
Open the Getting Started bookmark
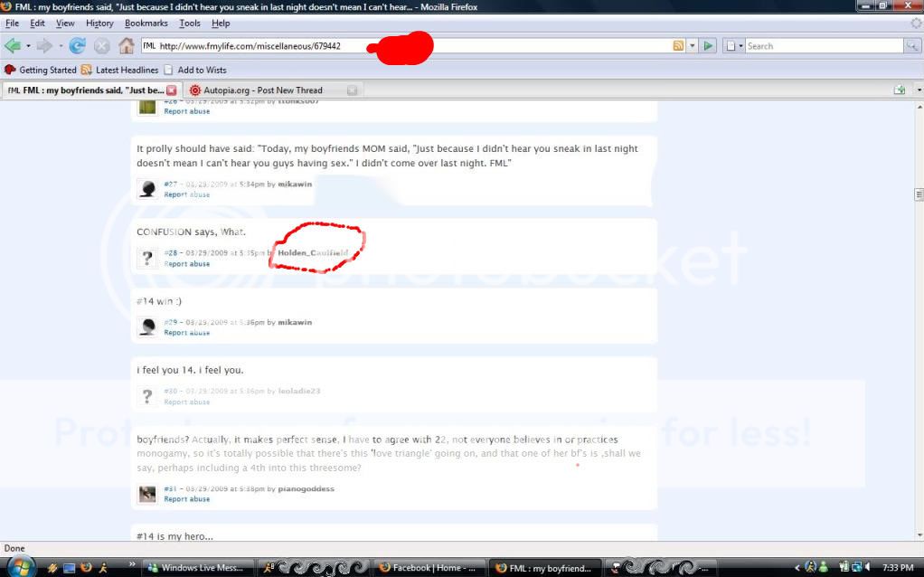coord(41,70)
